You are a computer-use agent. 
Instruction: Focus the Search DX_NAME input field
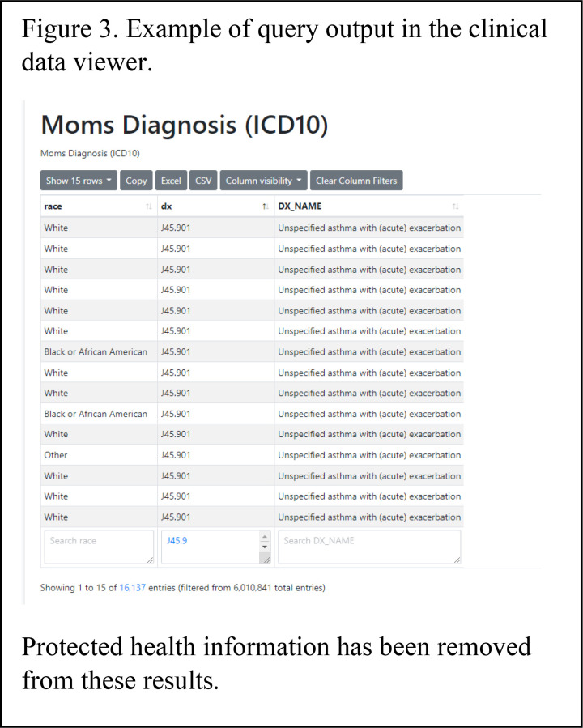pyautogui.click(x=369, y=547)
